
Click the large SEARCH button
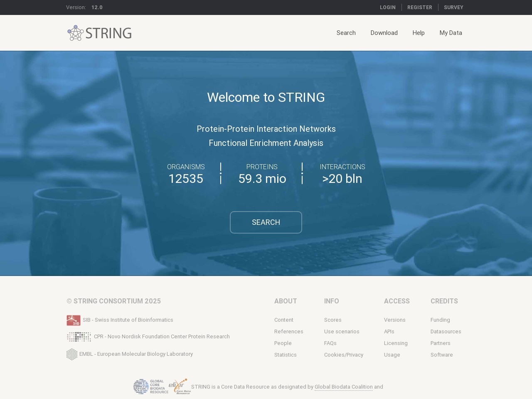tap(266, 222)
